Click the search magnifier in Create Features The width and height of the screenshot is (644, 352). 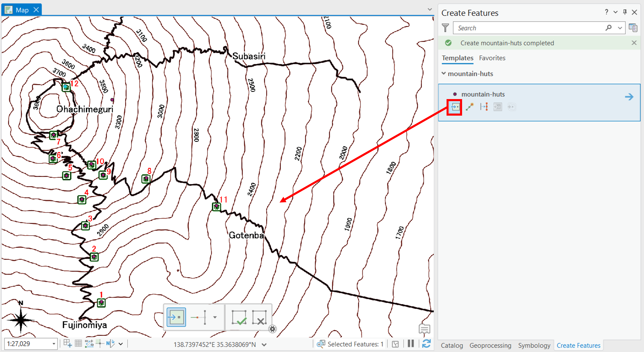608,28
